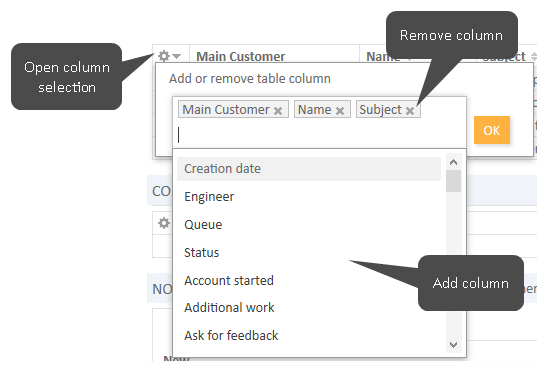Remove the Name column tag

[340, 111]
